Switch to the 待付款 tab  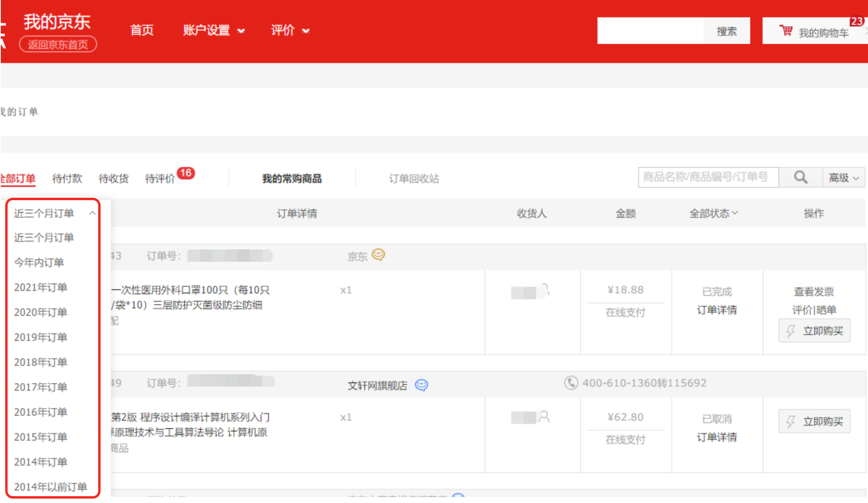click(x=67, y=178)
